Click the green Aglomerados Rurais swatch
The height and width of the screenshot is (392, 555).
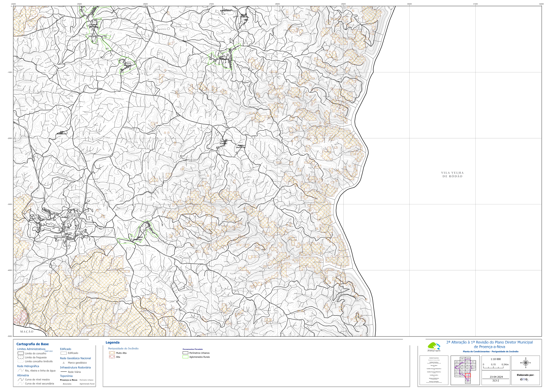click(185, 357)
